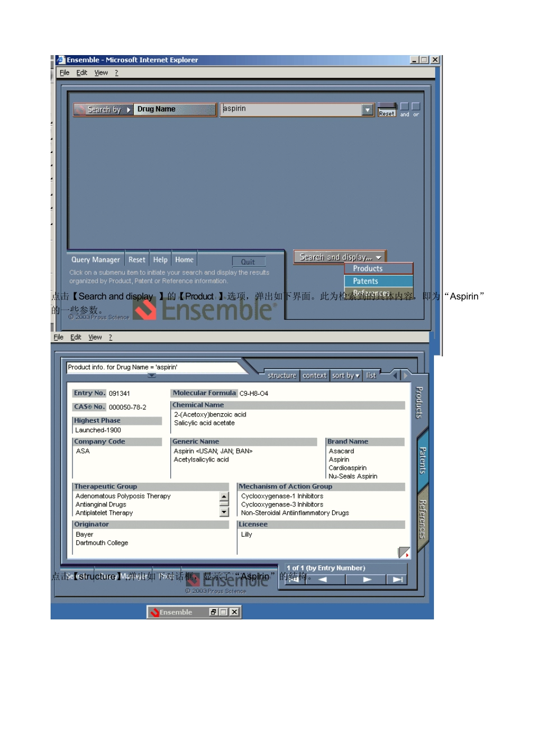Jump to first record arrow
534x756 pixels.
coord(295,580)
